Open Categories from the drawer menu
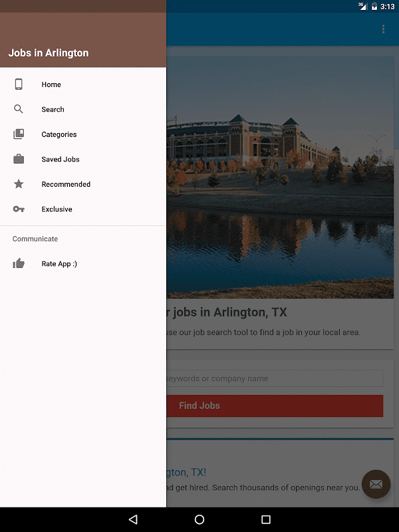 coord(83,134)
